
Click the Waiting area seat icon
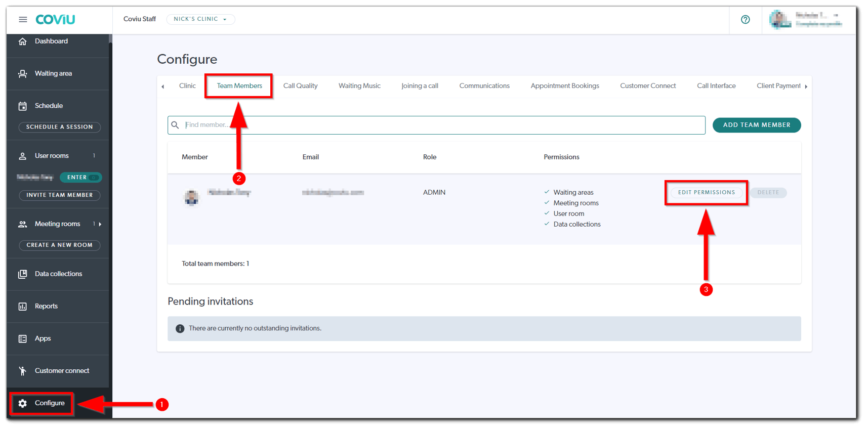point(23,74)
